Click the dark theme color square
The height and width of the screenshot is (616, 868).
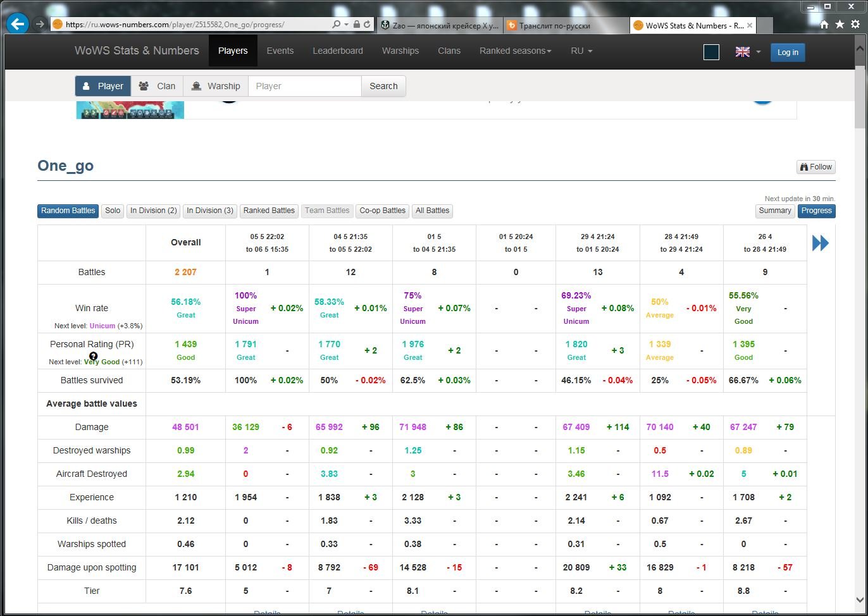[x=711, y=52]
